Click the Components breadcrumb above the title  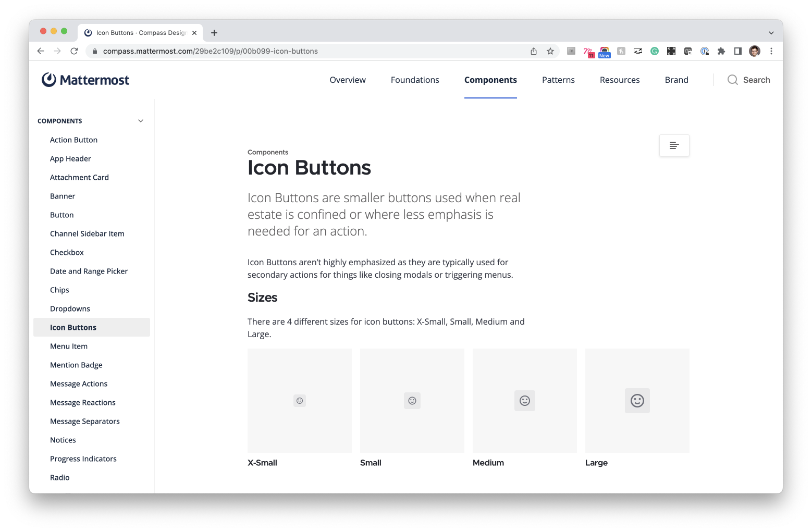coord(268,152)
